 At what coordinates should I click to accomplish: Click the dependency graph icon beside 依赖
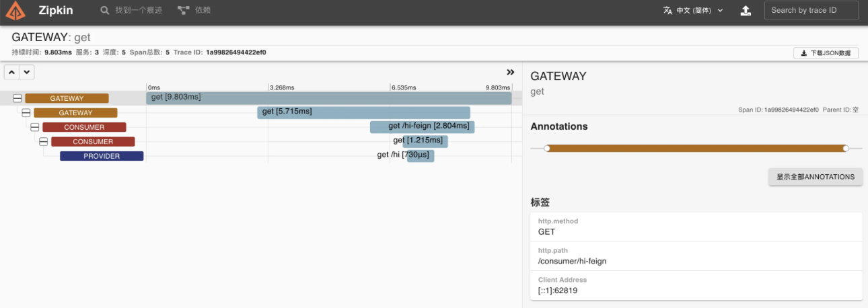tap(183, 11)
